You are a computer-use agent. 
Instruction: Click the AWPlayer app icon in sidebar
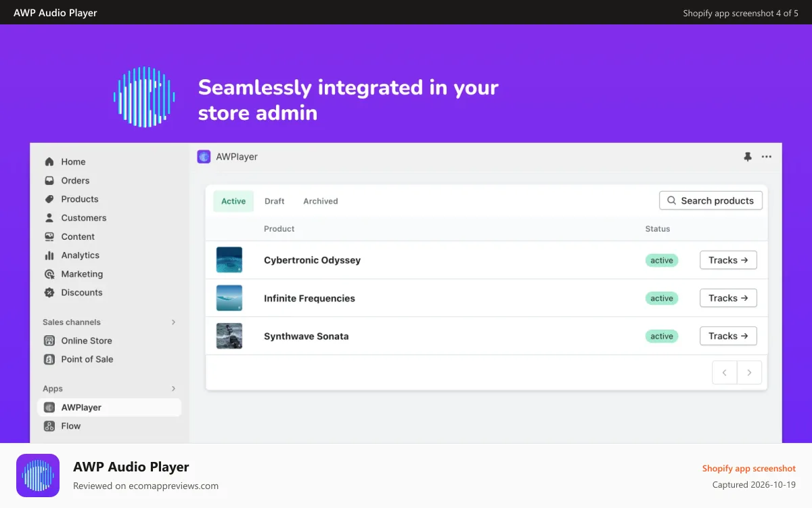click(49, 408)
